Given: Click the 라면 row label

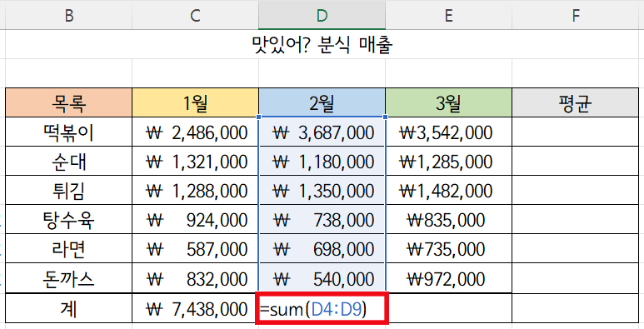Looking at the screenshot, I should point(68,248).
